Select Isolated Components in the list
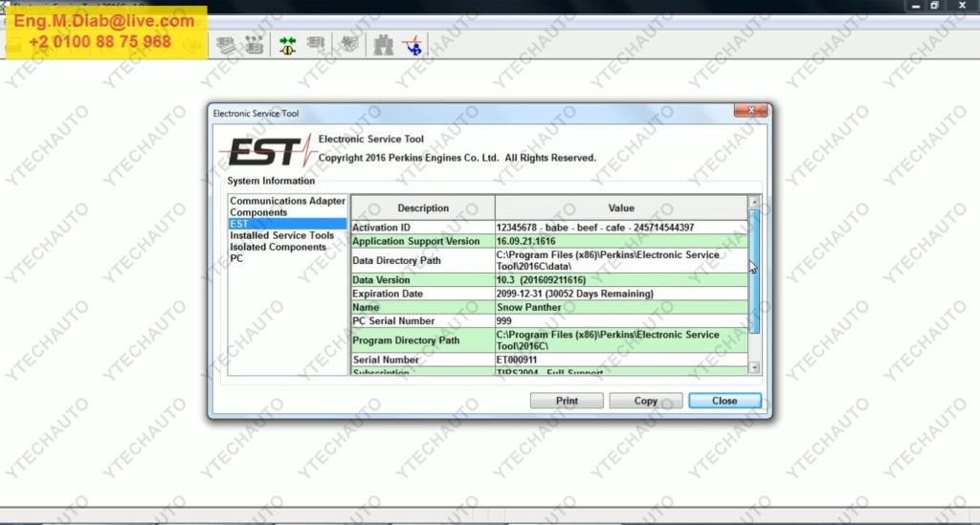Image resolution: width=980 pixels, height=525 pixels. [x=278, y=247]
